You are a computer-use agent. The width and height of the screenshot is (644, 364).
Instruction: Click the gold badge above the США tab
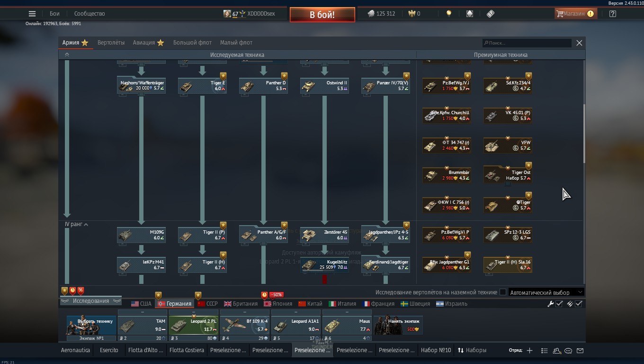pyautogui.click(x=158, y=295)
